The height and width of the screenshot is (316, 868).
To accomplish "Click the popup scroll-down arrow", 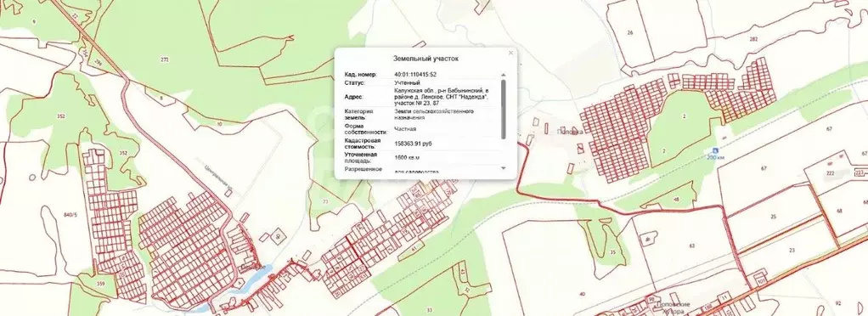I will click(503, 167).
